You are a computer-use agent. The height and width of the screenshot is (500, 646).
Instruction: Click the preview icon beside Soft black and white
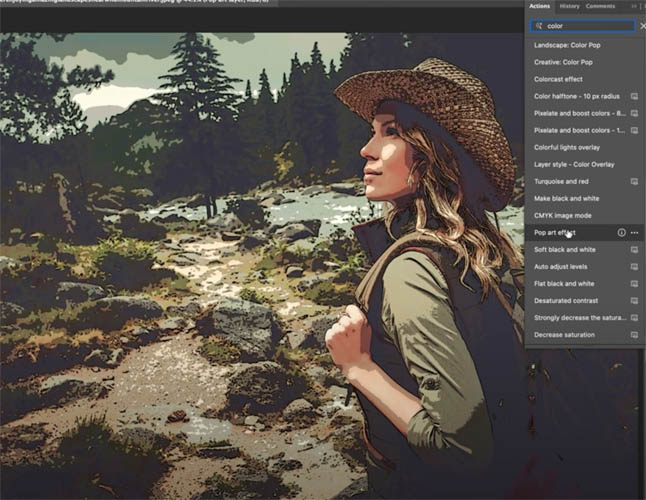pos(634,250)
